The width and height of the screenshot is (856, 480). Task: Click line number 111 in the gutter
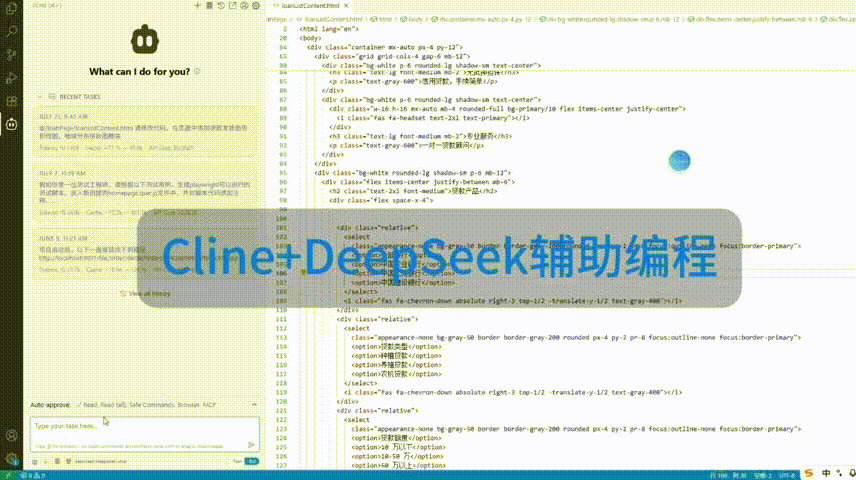click(281, 319)
